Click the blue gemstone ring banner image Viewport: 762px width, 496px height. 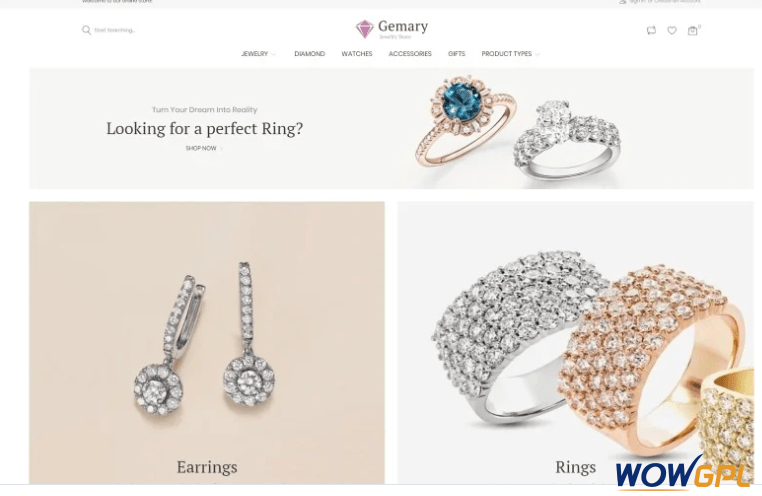click(x=465, y=121)
